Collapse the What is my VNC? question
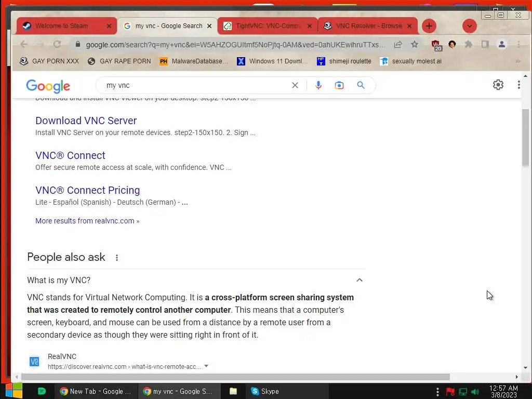 pos(360,280)
